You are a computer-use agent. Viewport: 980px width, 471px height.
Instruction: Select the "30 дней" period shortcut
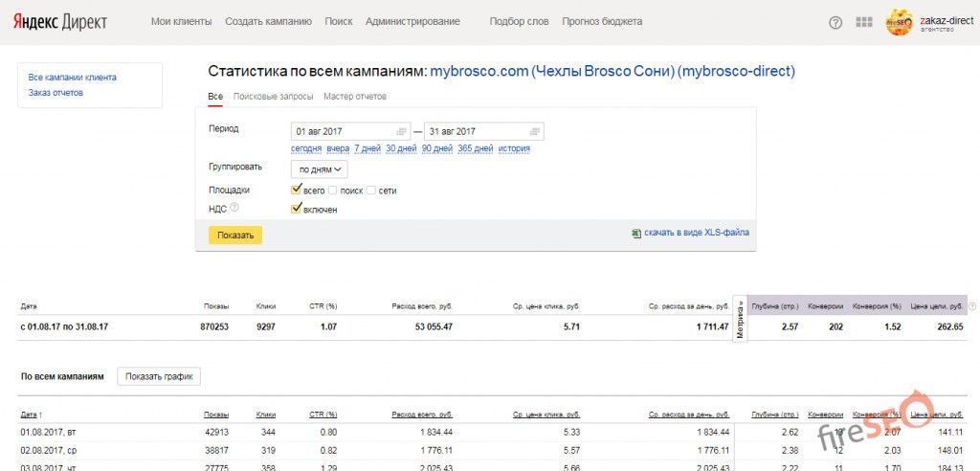point(401,148)
